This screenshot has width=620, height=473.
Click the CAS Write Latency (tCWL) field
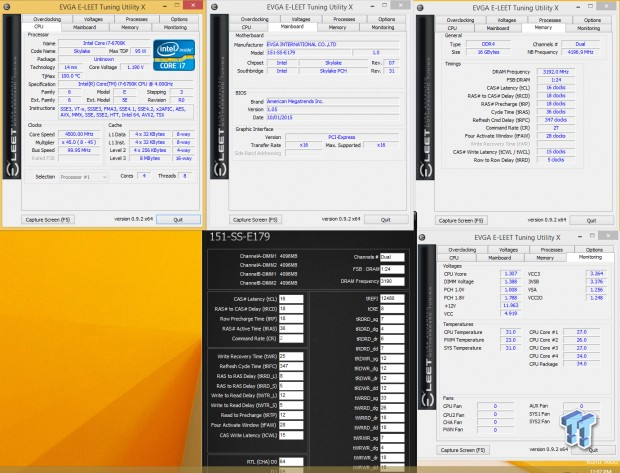(291, 435)
